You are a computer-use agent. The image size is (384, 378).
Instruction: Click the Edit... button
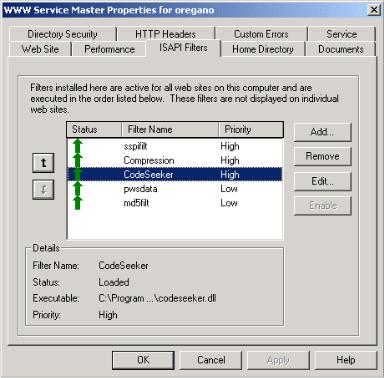point(322,181)
